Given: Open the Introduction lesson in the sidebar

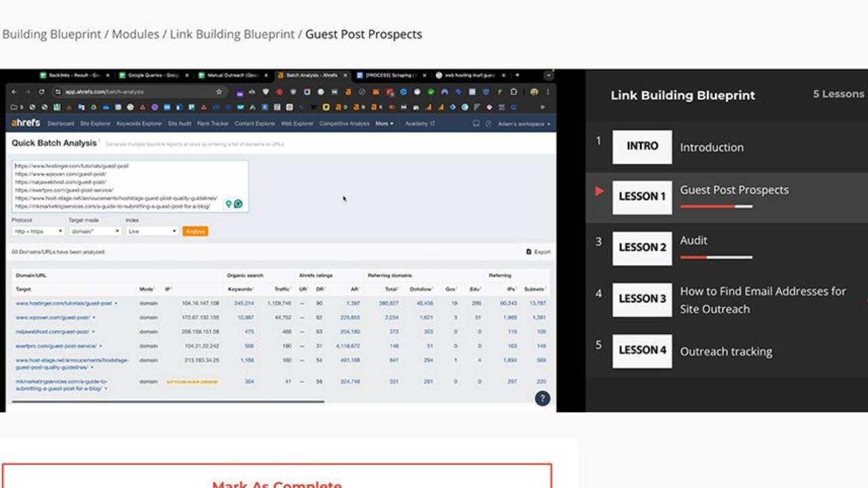Looking at the screenshot, I should [x=712, y=147].
